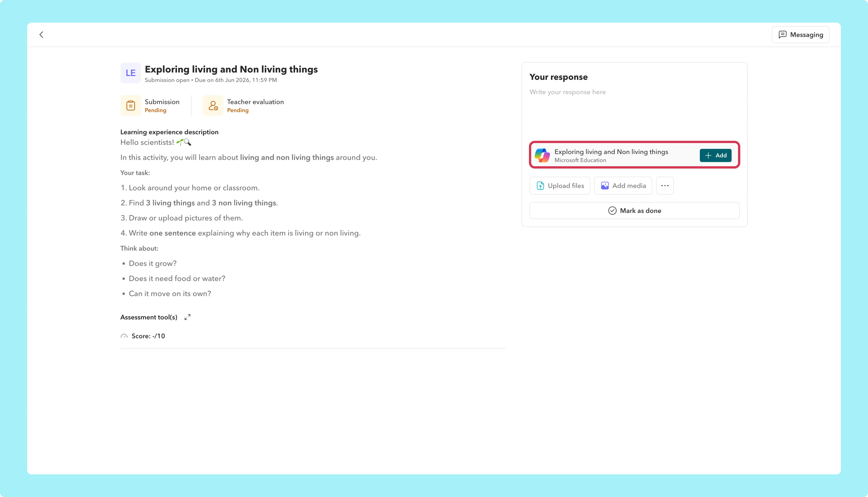The height and width of the screenshot is (497, 868).
Task: Click the Submission clipboard status icon
Action: coord(131,105)
